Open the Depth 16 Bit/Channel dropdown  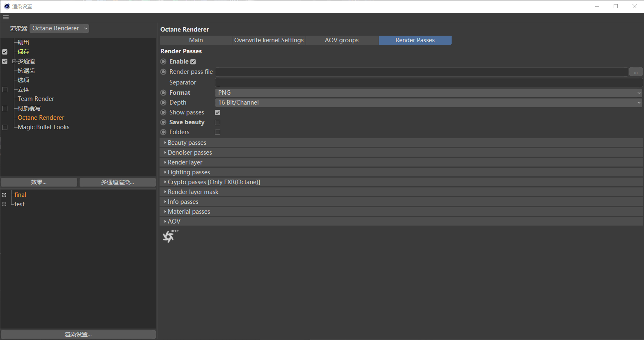429,103
